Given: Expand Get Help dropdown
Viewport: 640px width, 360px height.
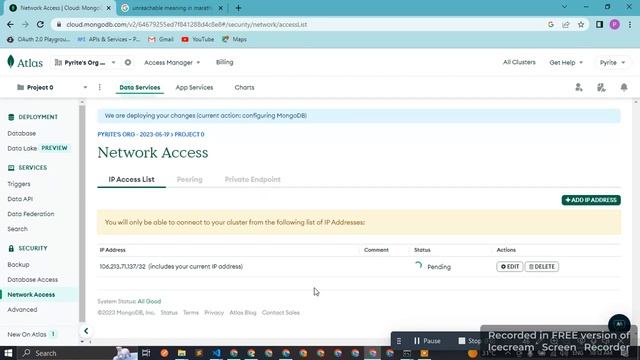Looking at the screenshot, I should tap(566, 62).
